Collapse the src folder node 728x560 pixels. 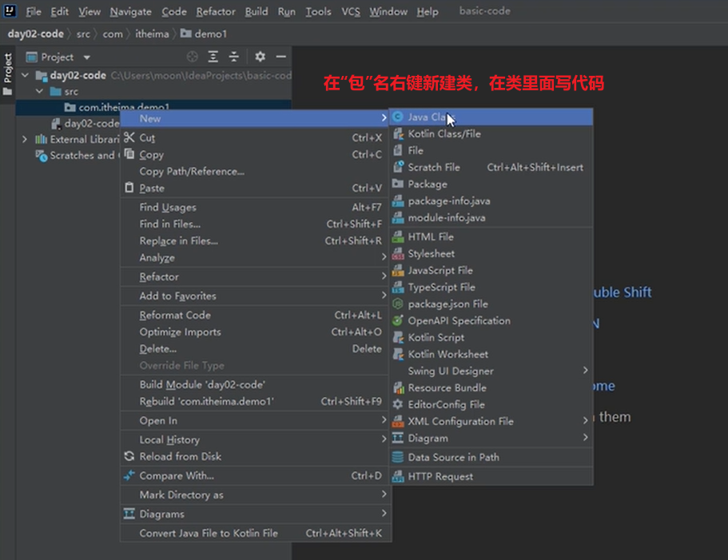[40, 91]
